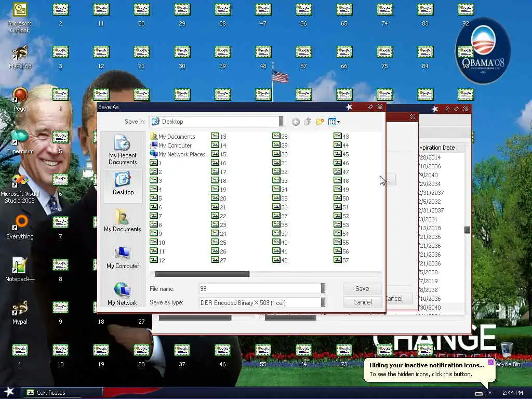The height and width of the screenshot is (399, 532).
Task: Expand the File name dropdown arrow
Action: [x=323, y=288]
